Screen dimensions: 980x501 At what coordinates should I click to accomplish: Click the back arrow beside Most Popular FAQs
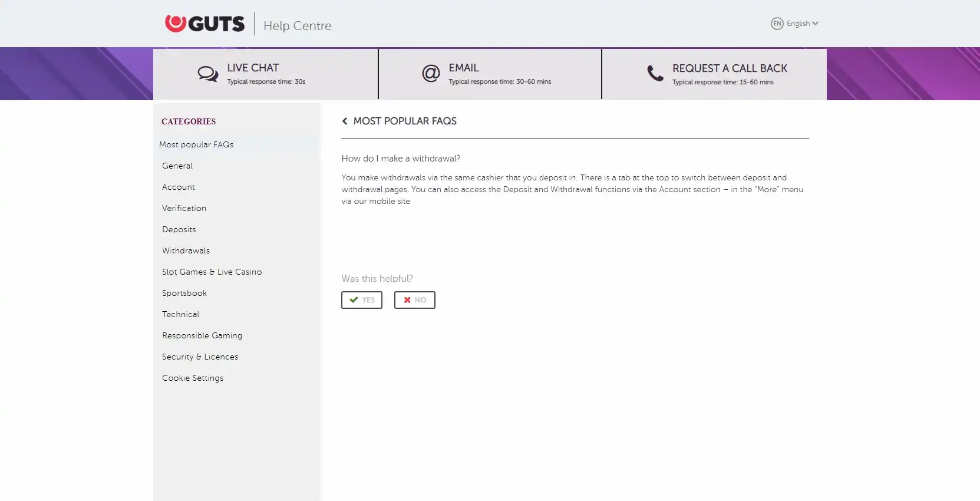point(345,121)
